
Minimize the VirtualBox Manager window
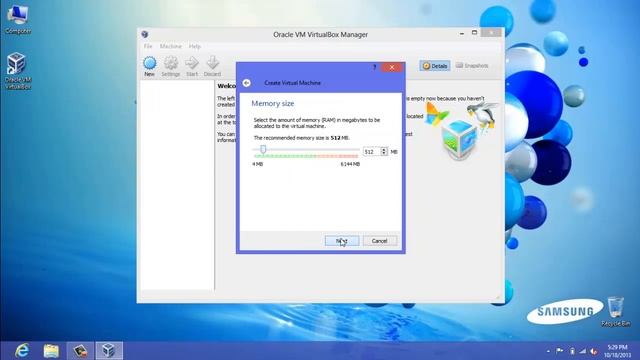(x=462, y=33)
